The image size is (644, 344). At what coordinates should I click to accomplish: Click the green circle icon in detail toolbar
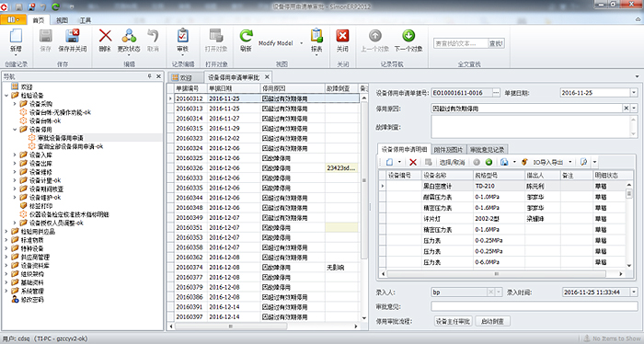click(x=489, y=162)
